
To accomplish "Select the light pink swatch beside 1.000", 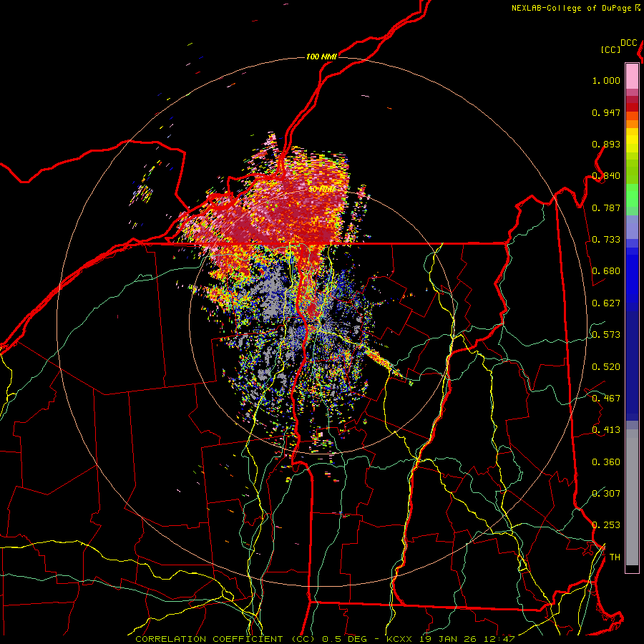I will [x=632, y=77].
